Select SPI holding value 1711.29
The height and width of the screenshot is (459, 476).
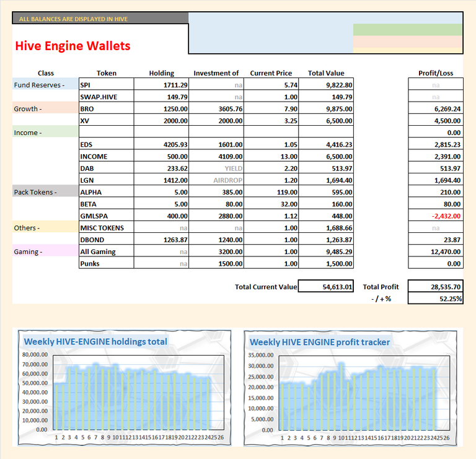click(x=161, y=84)
